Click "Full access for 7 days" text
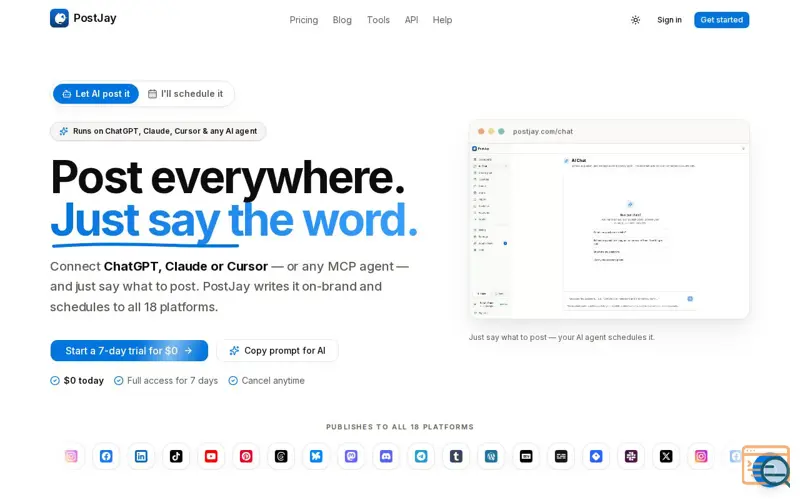This screenshot has width=800, height=500. tap(172, 381)
